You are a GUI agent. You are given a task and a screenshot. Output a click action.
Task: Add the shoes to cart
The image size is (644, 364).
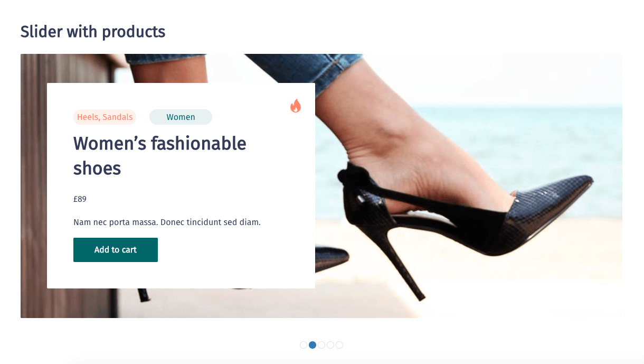(116, 250)
